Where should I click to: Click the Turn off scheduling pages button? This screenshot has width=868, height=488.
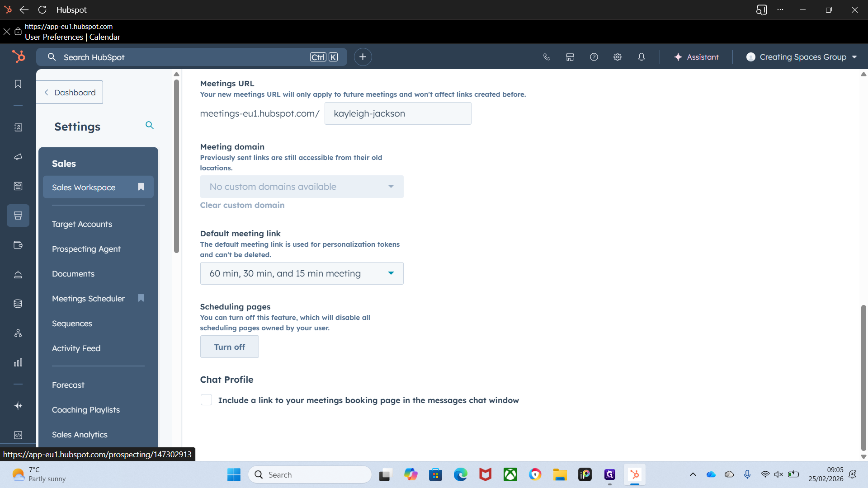point(229,347)
